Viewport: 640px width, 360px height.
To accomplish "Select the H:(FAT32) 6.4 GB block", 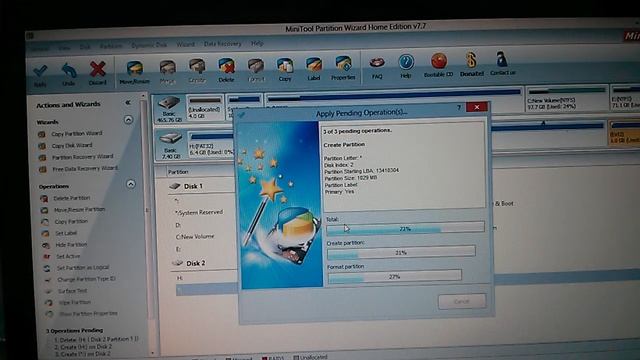I will (211, 144).
